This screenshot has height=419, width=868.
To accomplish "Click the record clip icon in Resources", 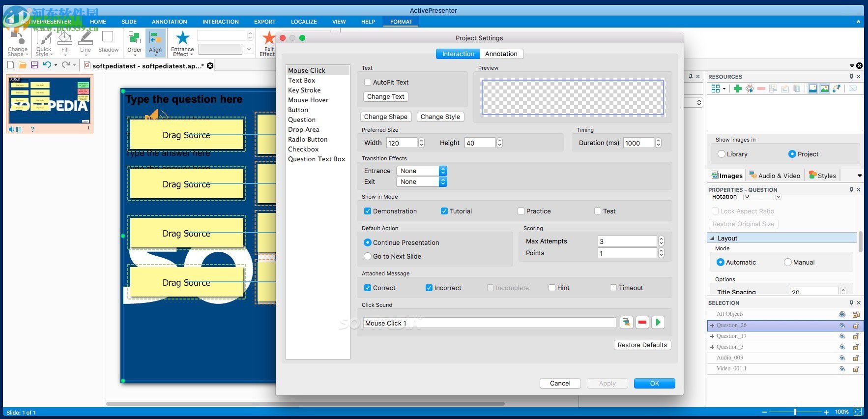I will point(750,89).
